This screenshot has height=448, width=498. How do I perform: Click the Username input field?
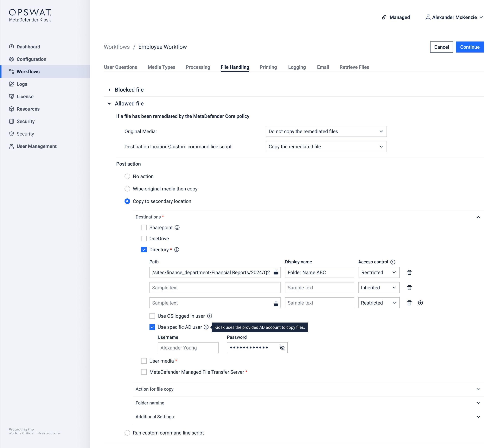[x=188, y=348]
